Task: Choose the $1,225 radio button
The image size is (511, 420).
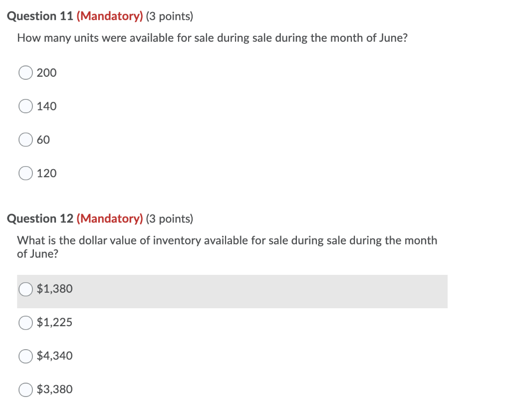Action: [x=25, y=323]
